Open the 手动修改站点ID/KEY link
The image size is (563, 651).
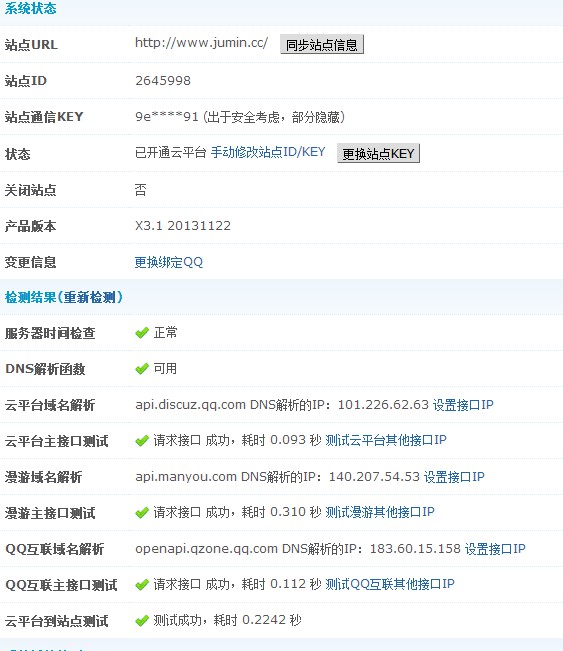(268, 152)
